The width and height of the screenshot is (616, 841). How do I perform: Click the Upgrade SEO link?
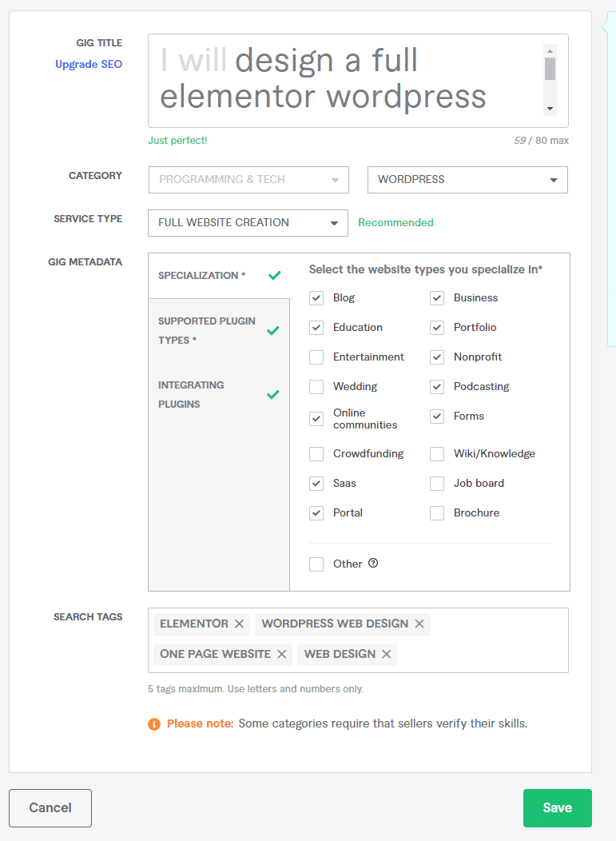pyautogui.click(x=89, y=65)
